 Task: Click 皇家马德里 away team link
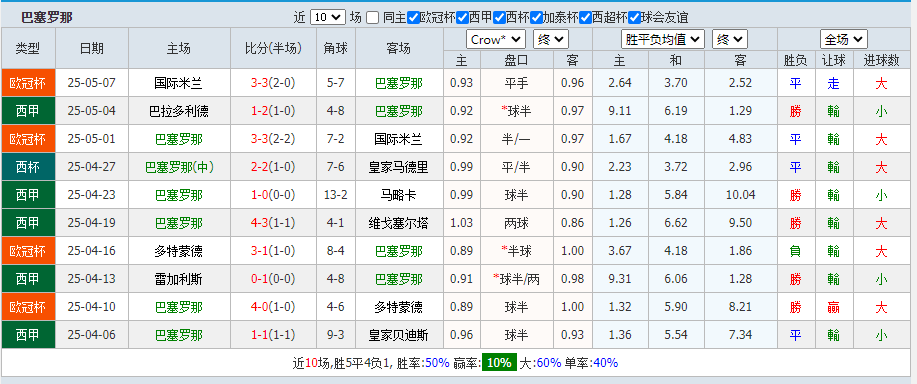(398, 167)
